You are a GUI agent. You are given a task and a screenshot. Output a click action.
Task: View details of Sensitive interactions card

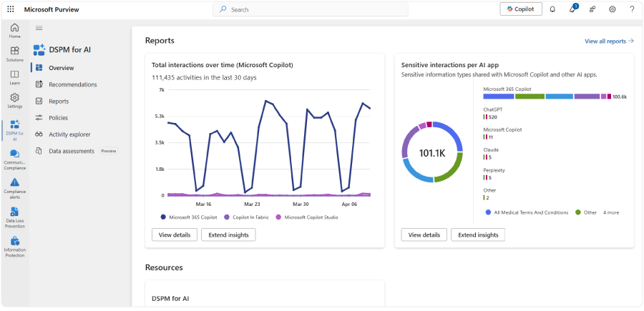(x=424, y=235)
